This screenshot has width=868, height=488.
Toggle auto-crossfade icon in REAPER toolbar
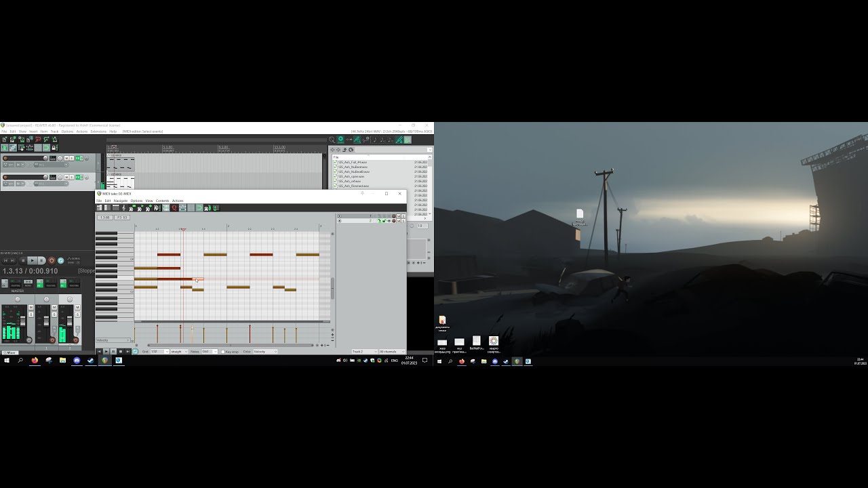coord(5,148)
